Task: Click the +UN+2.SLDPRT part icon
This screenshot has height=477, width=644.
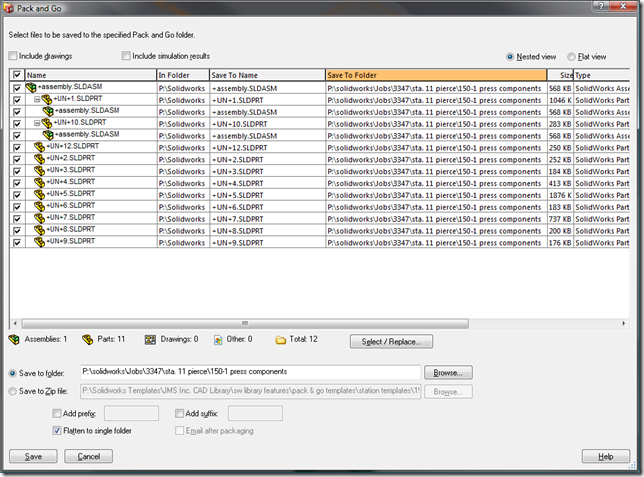Action: click(x=39, y=159)
